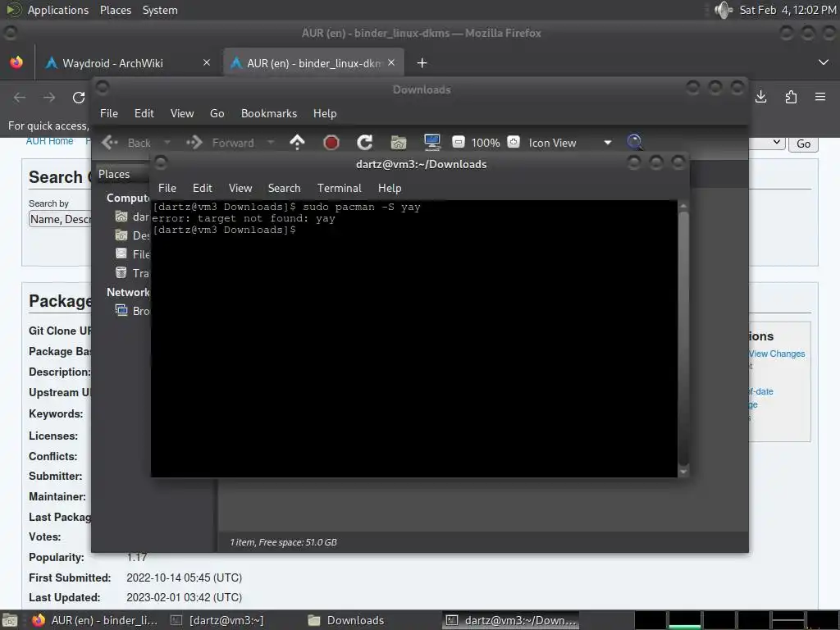Select the Trash icon in Places sidebar
Screen dimensions: 840x630
click(x=121, y=272)
